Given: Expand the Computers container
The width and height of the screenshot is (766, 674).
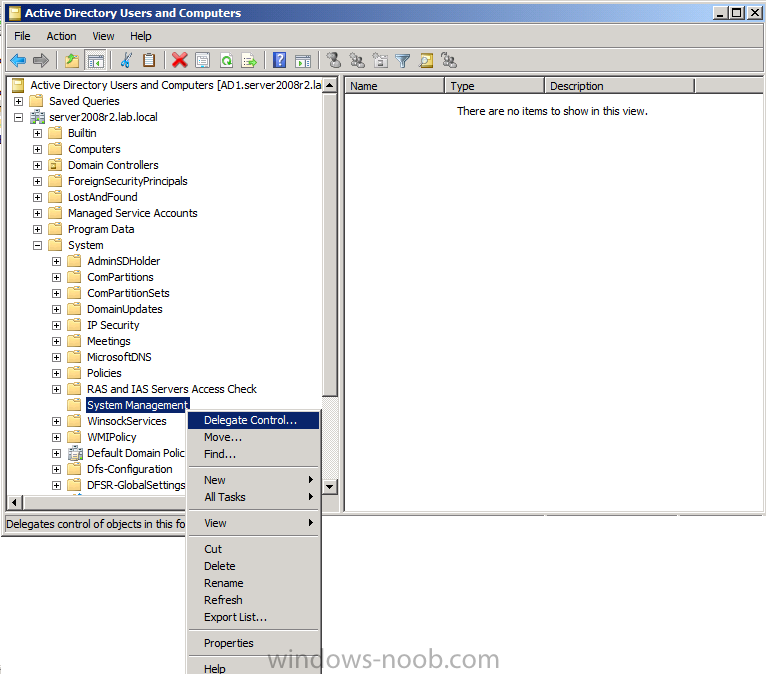Looking at the screenshot, I should [38, 149].
